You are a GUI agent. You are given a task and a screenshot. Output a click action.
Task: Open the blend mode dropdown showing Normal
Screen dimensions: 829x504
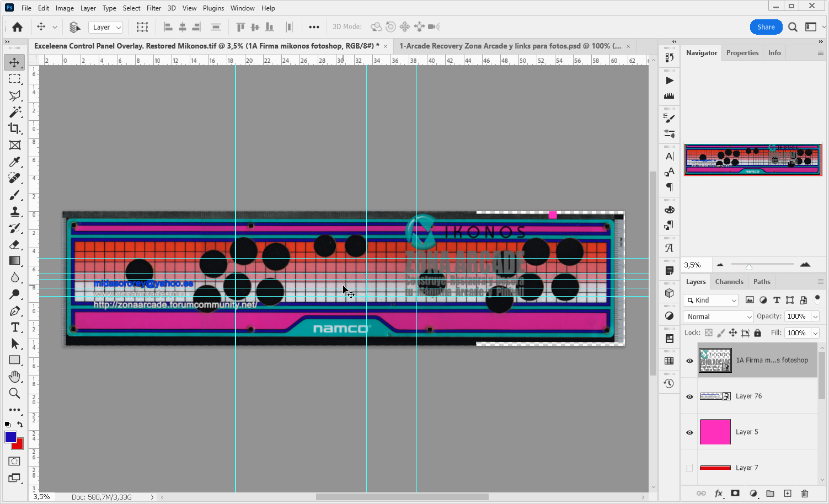[x=718, y=317]
